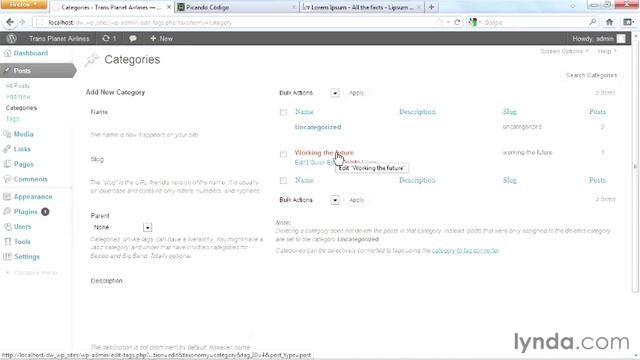Select all categories via top header checkbox
This screenshot has height=360, width=640.
click(x=283, y=112)
